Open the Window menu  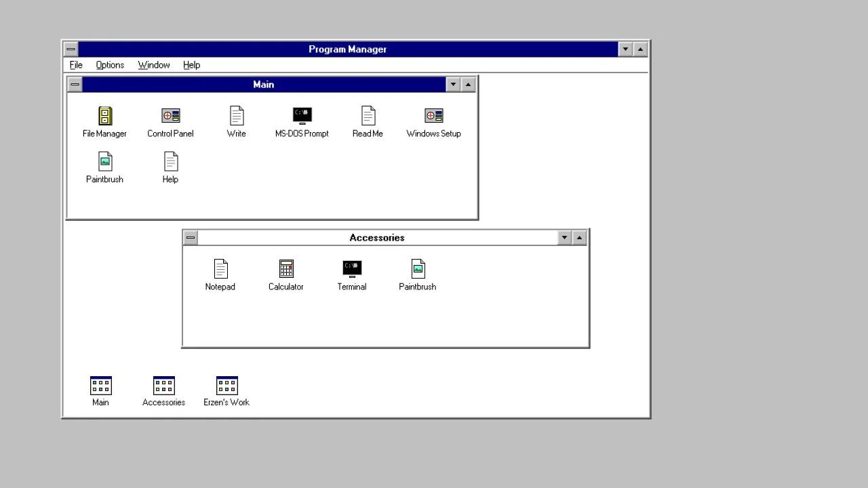click(x=154, y=65)
